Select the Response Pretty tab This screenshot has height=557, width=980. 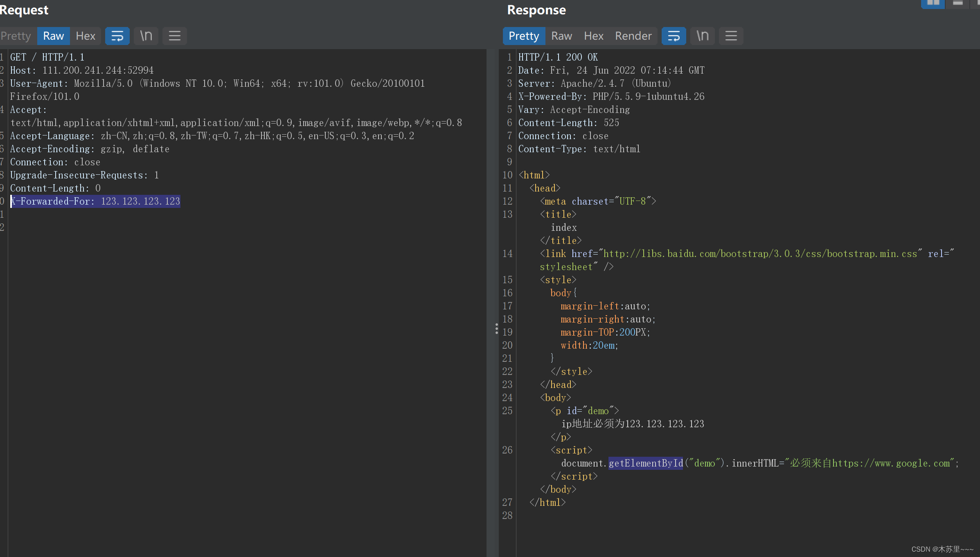pos(524,36)
